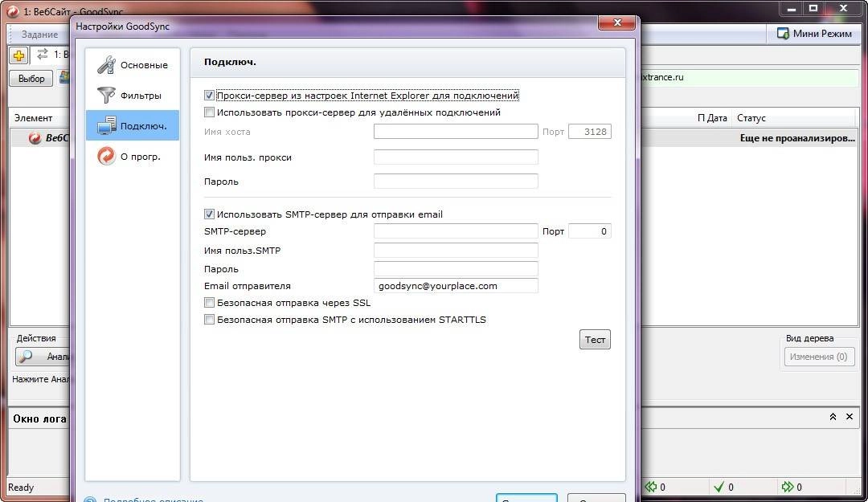
Task: Uncheck Internet Explorer proxy settings checkbox
Action: (x=209, y=96)
